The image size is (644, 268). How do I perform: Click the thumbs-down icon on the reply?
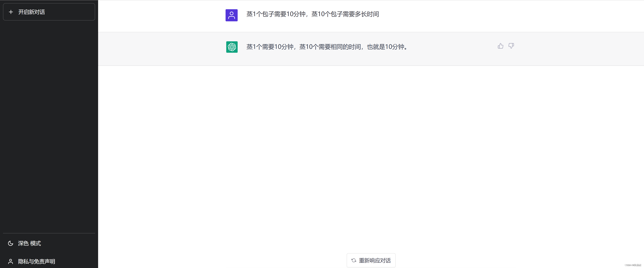coord(511,46)
